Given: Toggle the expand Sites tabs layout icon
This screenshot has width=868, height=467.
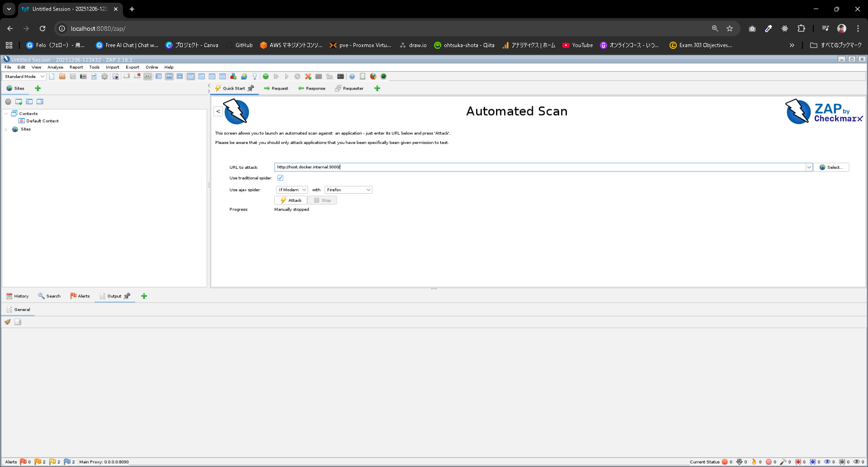Looking at the screenshot, I should point(159,76).
